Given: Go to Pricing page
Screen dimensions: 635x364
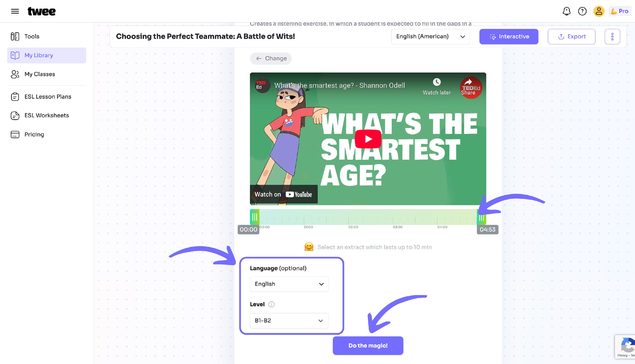Looking at the screenshot, I should (47, 135).
